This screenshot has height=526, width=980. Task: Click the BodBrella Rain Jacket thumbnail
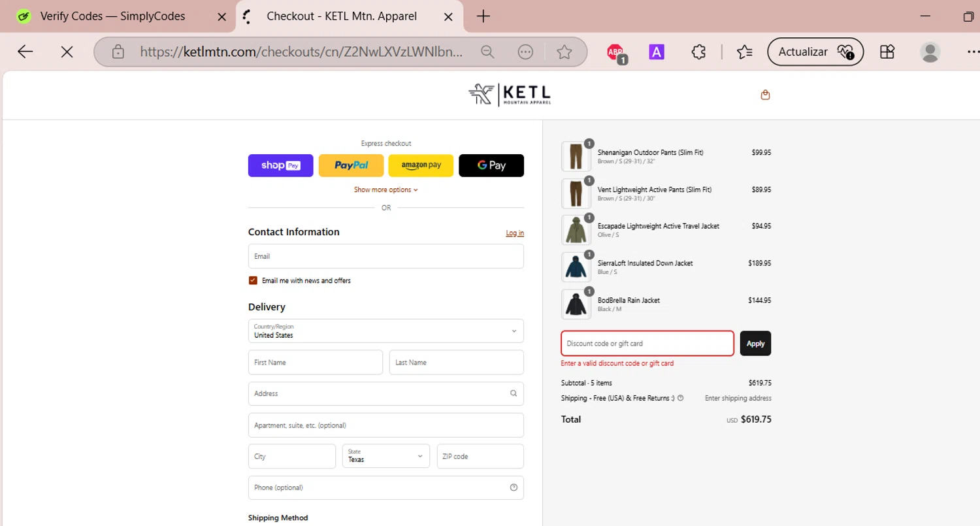576,304
